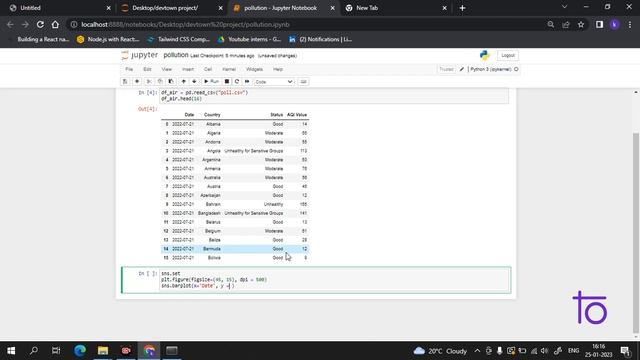This screenshot has height=360, width=640.
Task: Paste cells below icon in toolbar
Action: (x=171, y=82)
